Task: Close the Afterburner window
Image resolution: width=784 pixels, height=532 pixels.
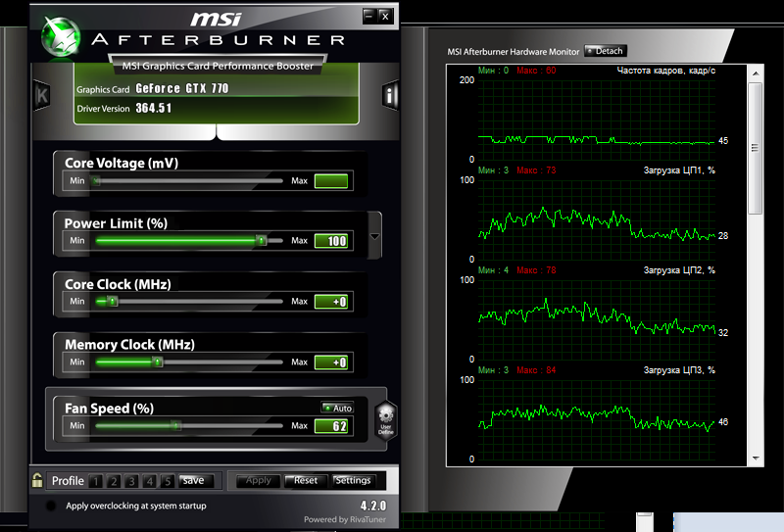Action: 385,16
